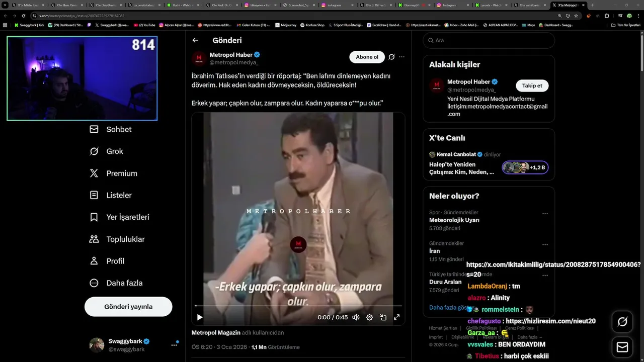Open Hizmet Şartları footer link
Screen dimensions: 644x362
443,328
